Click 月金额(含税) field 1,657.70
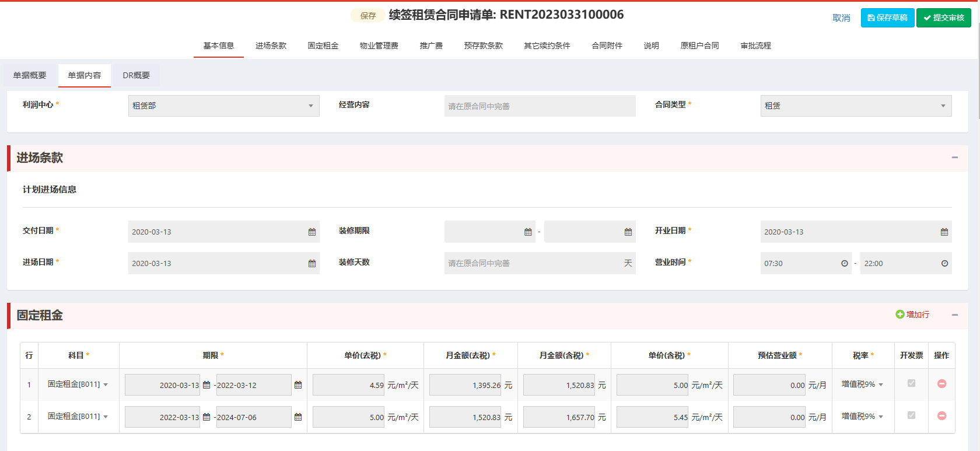 pyautogui.click(x=559, y=417)
